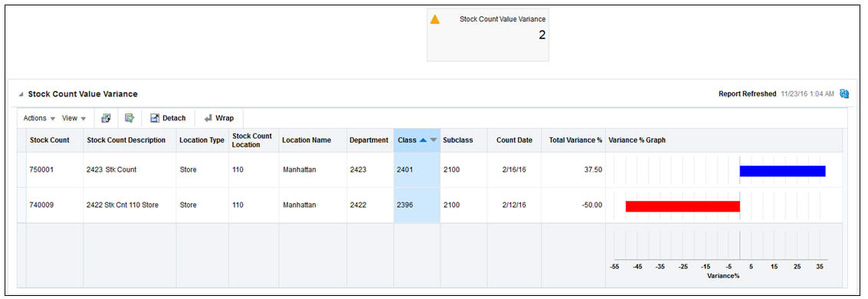Click count date 2/16/16 cell
The height and width of the screenshot is (299, 868).
(x=514, y=169)
